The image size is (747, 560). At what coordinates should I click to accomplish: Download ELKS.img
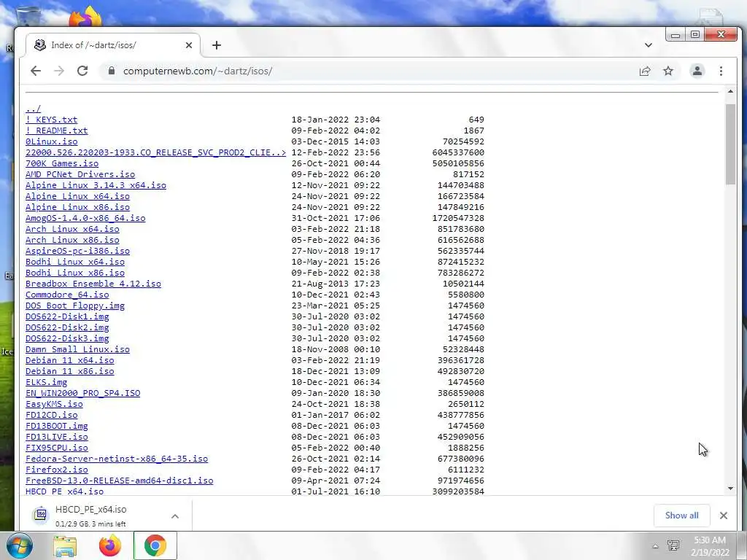click(x=46, y=382)
